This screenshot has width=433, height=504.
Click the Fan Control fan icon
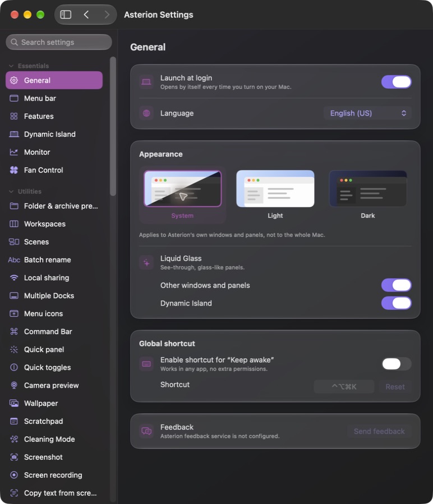[14, 170]
